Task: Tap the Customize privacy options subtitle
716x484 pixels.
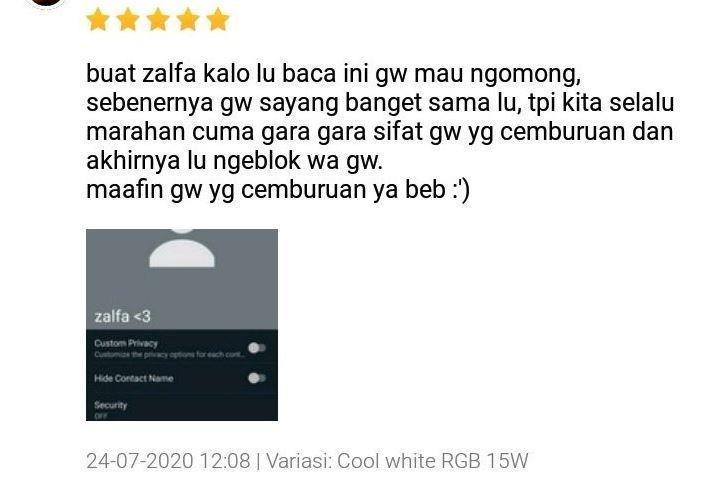Action: click(x=169, y=355)
